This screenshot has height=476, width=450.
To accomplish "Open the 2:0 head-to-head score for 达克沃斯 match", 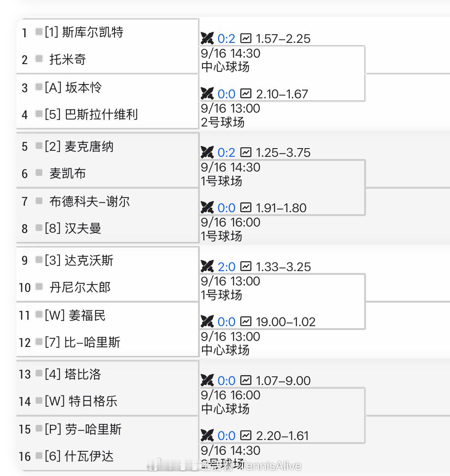I will tap(226, 266).
